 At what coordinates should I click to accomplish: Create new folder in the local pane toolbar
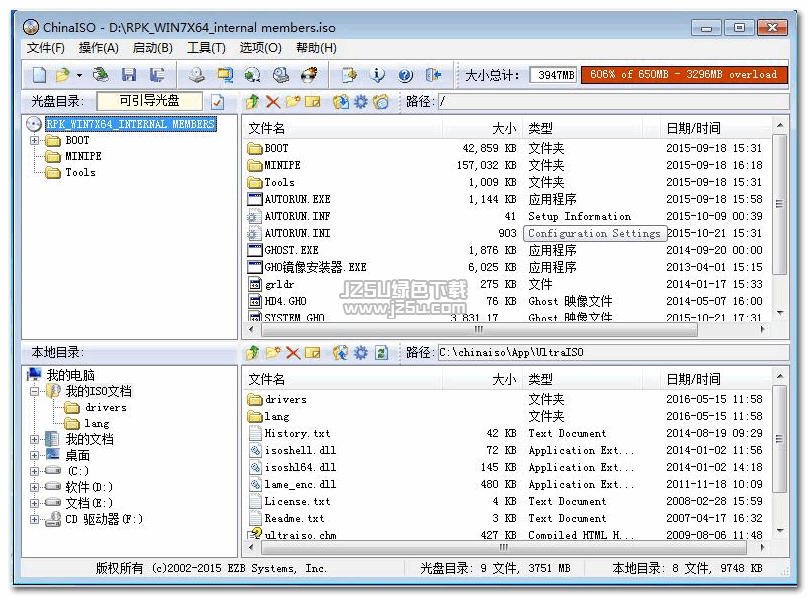click(x=273, y=353)
